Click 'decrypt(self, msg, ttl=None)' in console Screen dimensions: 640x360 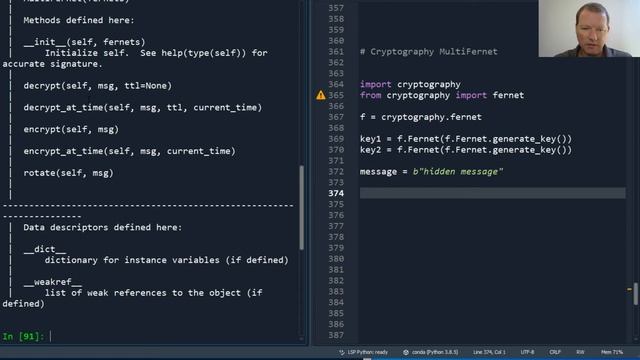click(x=98, y=85)
